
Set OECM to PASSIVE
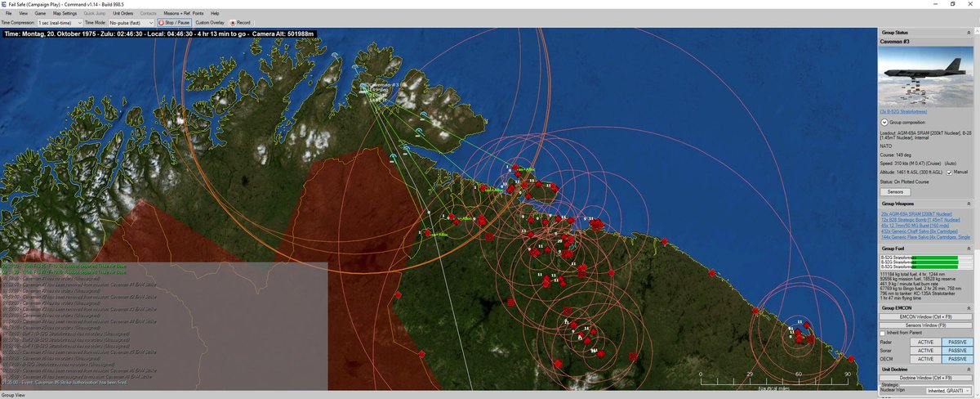(956, 359)
